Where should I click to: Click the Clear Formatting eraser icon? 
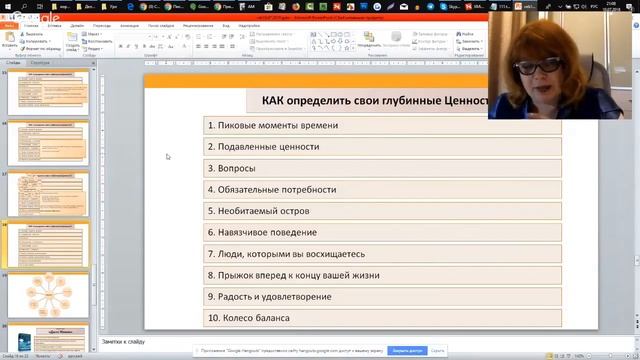coord(187,37)
